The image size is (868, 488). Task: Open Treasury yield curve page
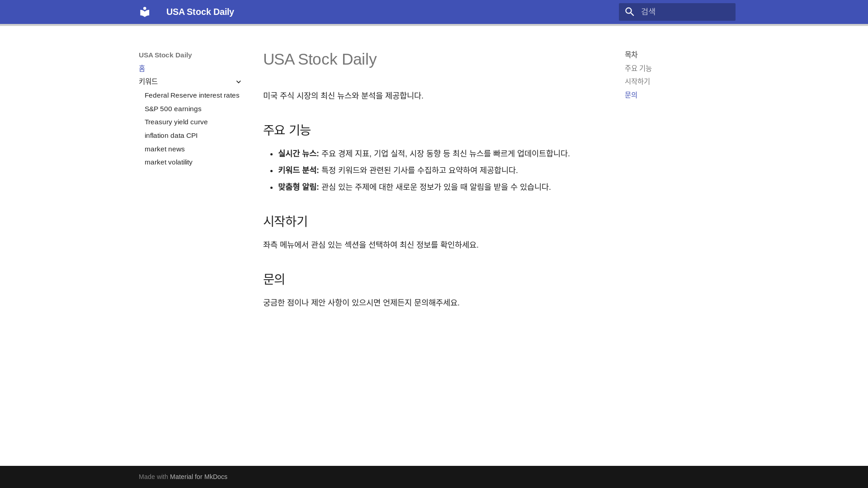click(176, 122)
